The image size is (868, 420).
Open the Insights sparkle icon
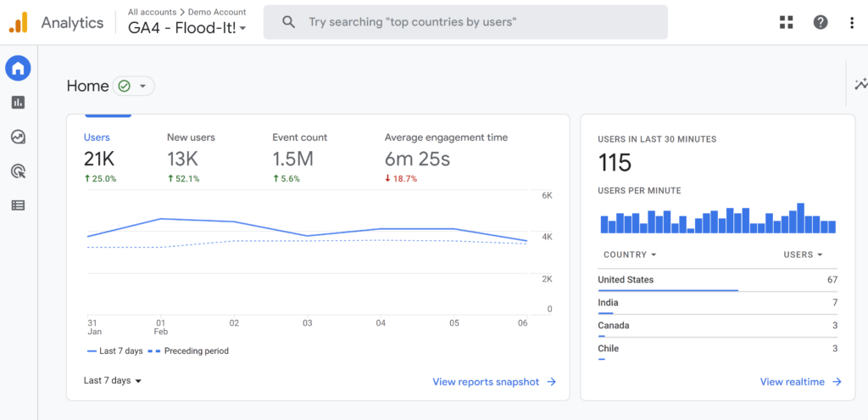click(x=861, y=84)
